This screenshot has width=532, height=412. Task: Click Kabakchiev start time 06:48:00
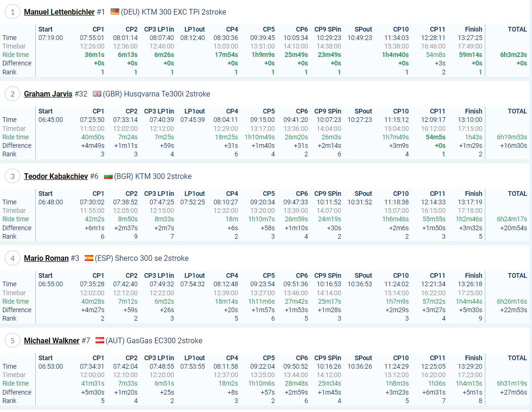tap(50, 202)
